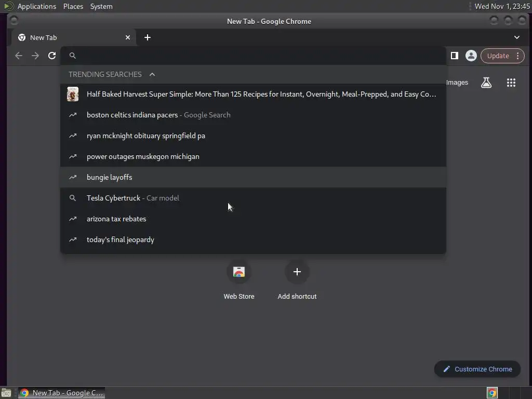Open the Applications menu
532x399 pixels.
[37, 6]
